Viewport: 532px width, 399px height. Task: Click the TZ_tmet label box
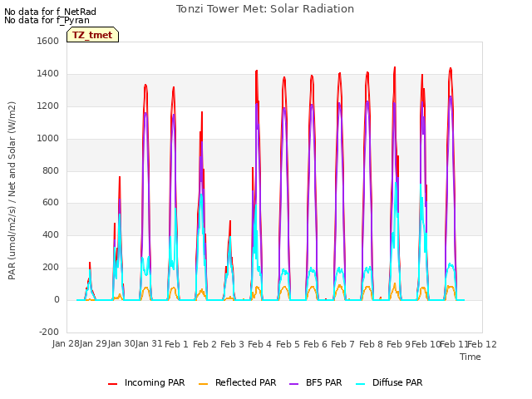[92, 35]
